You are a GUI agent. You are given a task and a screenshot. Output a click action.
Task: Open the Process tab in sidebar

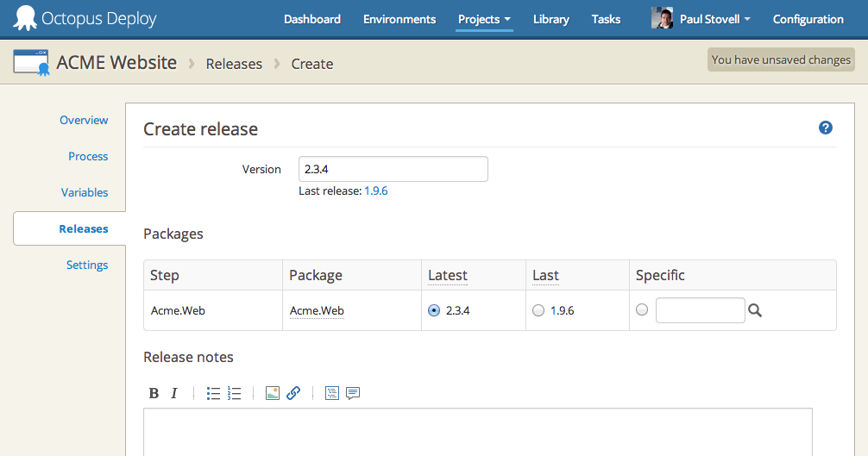(x=88, y=156)
